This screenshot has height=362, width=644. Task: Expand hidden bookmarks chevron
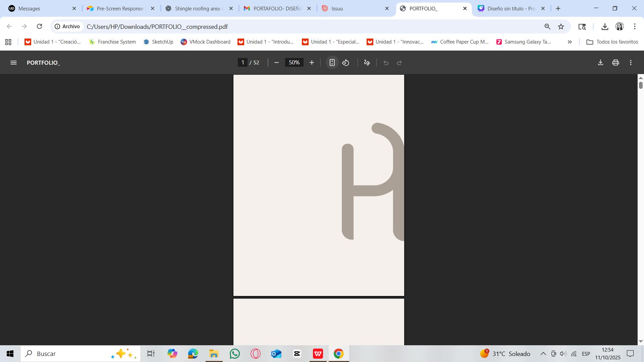pyautogui.click(x=570, y=42)
